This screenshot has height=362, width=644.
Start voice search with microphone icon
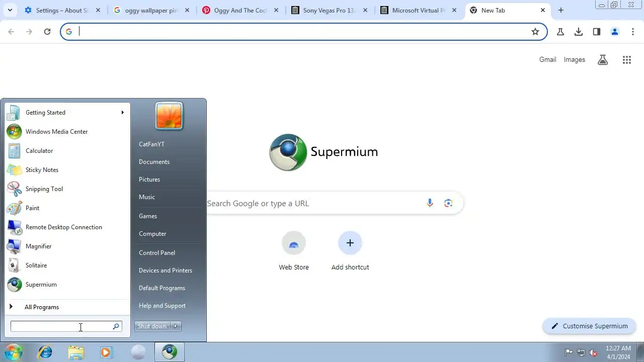point(430,203)
